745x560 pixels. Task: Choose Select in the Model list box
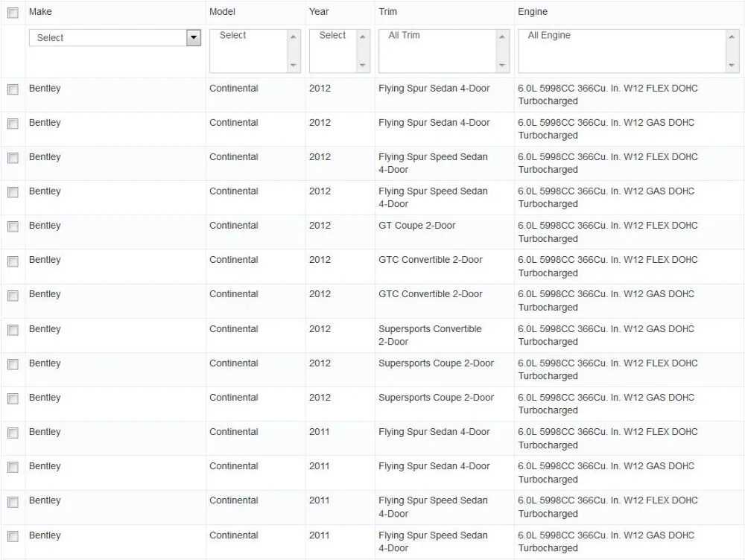232,35
